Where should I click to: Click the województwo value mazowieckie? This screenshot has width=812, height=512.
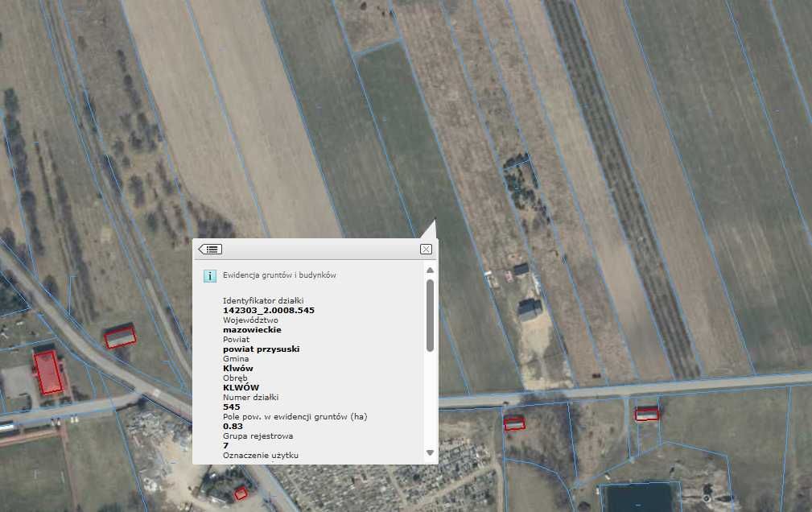252,329
